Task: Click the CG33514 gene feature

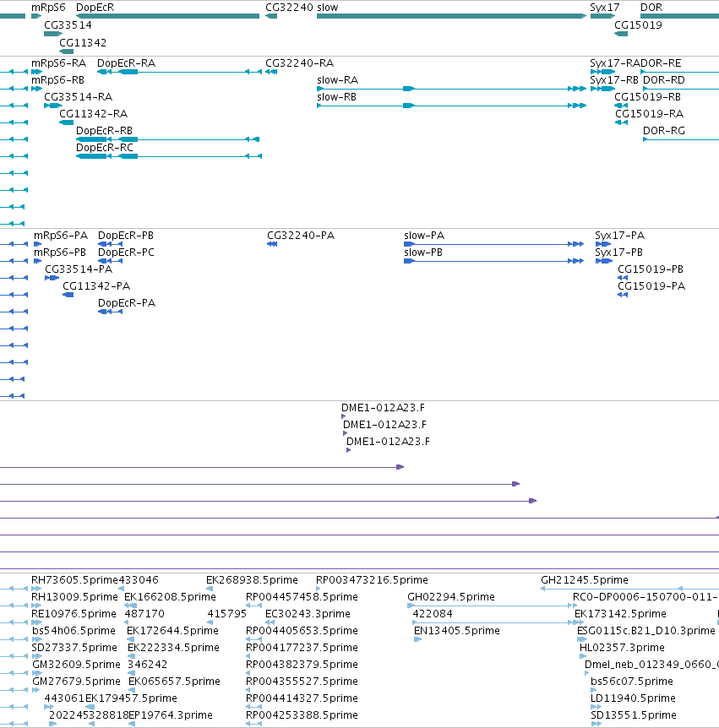Action: coord(53,34)
